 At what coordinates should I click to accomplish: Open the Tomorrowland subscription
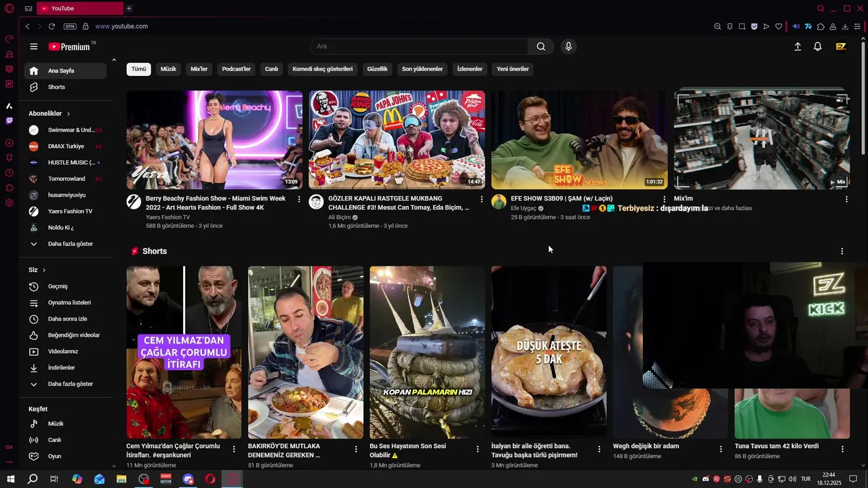[65, 178]
